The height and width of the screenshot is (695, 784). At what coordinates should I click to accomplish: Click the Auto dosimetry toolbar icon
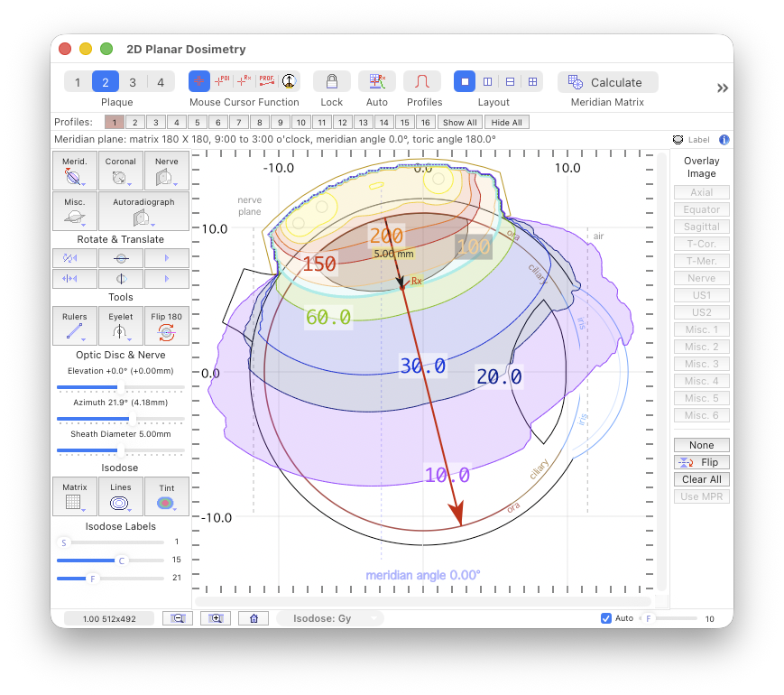377,82
